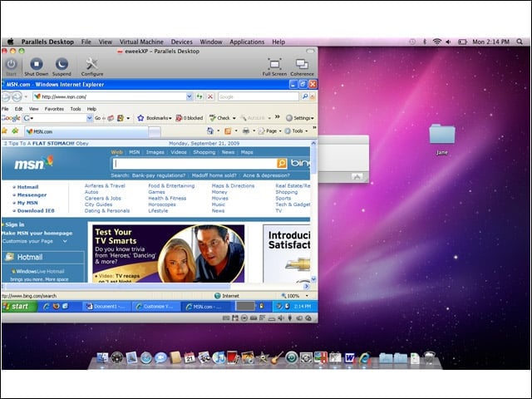Click the Shut Down button in Parallels toolbar

37,66
